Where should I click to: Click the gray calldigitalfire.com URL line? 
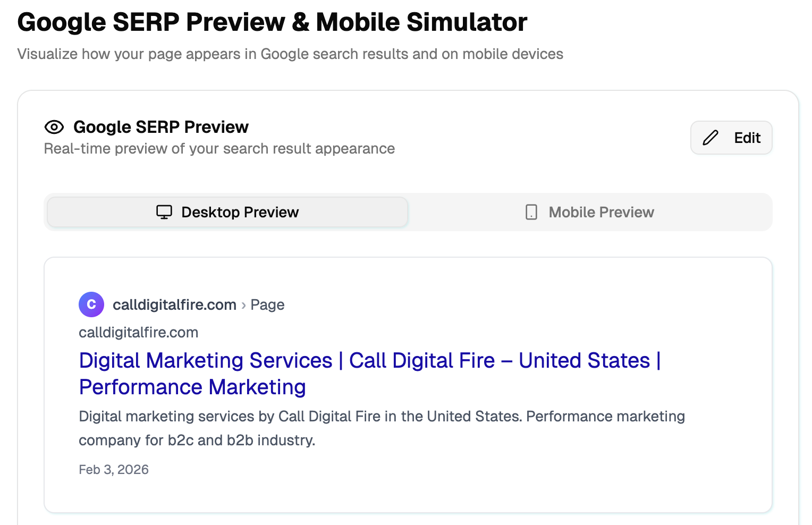pos(139,333)
